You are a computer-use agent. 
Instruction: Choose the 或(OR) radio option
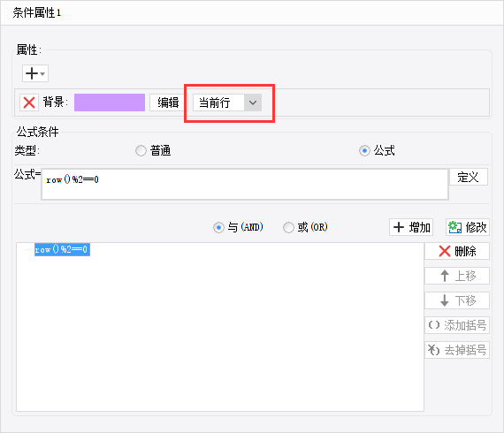tap(288, 227)
